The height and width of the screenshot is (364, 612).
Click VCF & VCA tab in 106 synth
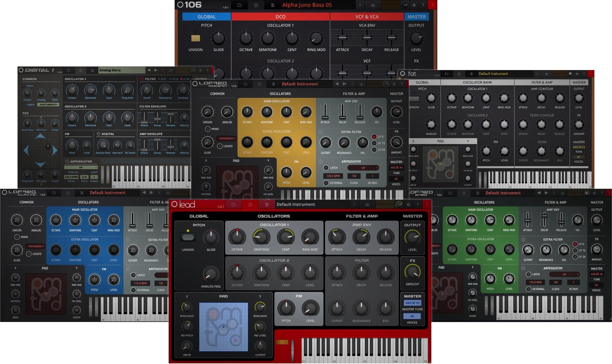pyautogui.click(x=367, y=17)
